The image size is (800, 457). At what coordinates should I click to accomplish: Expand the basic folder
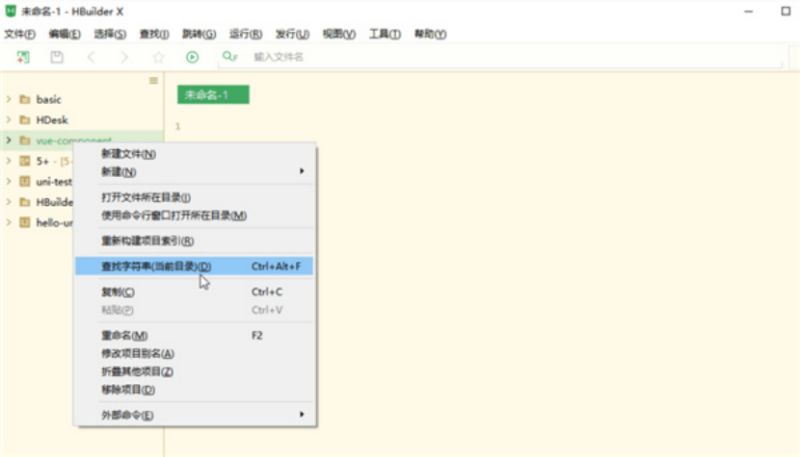(x=9, y=99)
